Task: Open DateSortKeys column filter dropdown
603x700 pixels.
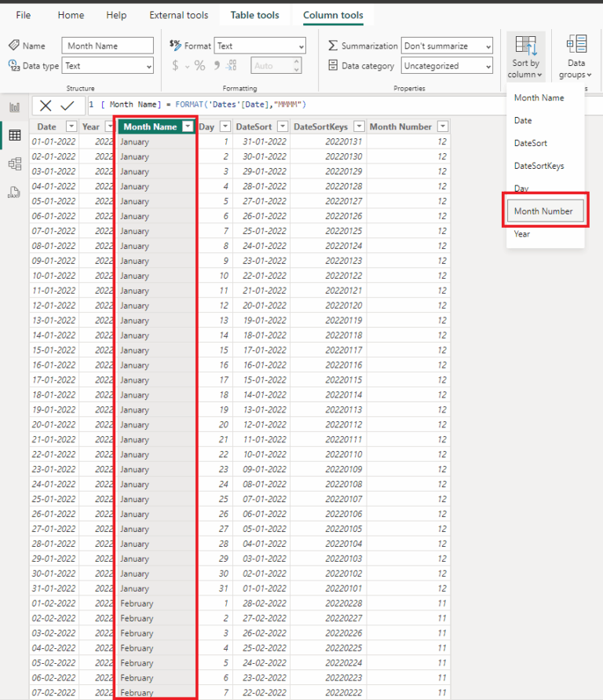Action: 359,126
